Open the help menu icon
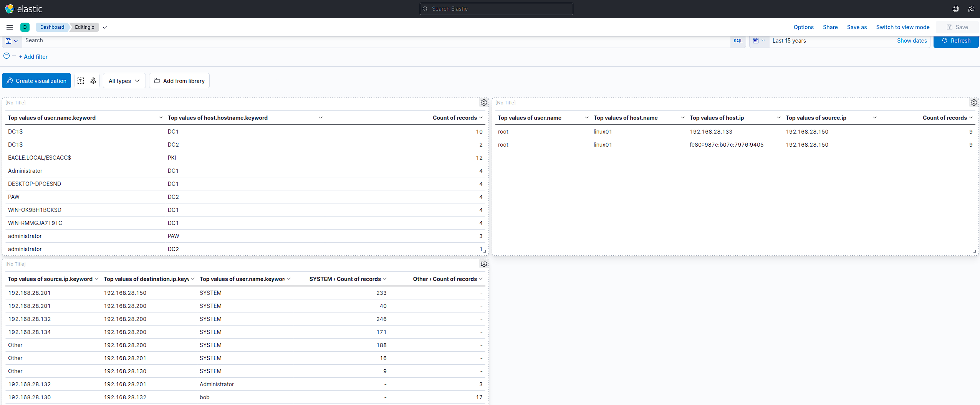 [x=956, y=9]
